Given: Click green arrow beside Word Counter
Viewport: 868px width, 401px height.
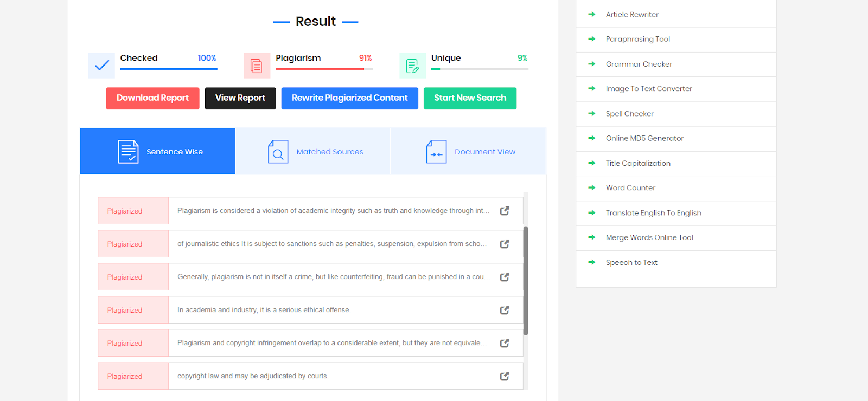Looking at the screenshot, I should (x=592, y=188).
